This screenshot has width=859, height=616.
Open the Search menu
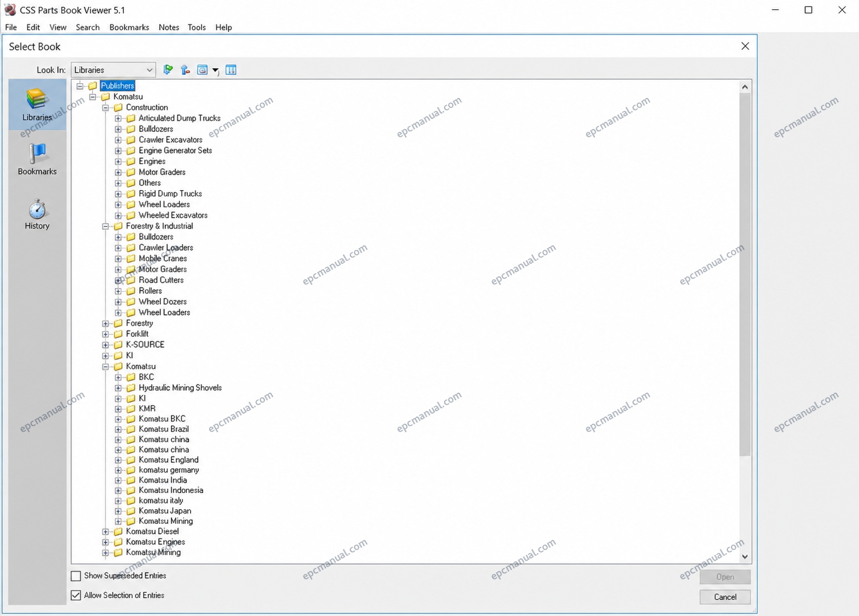[88, 27]
